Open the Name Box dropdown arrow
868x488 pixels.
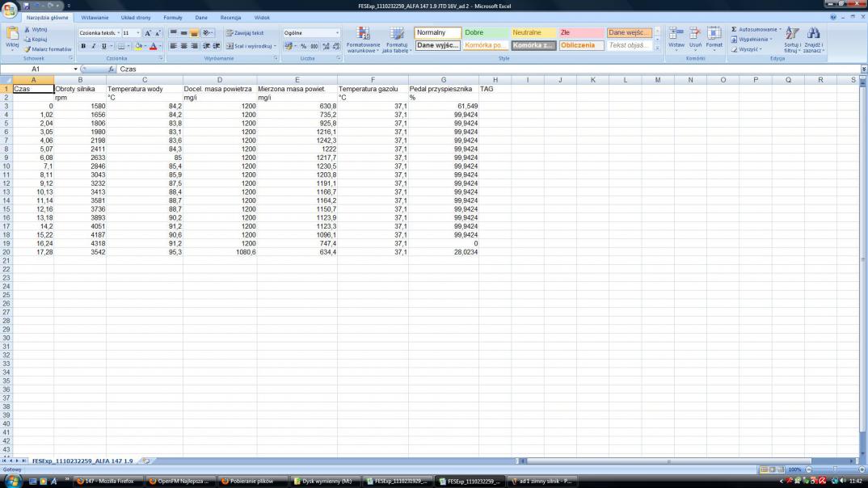point(75,69)
